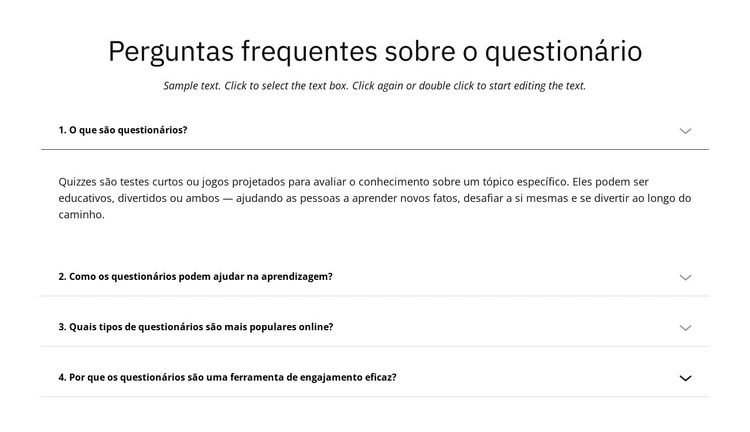Open "Quais tipos de questionários são mais populares online?"
Viewport: 750px width, 432px height.
pyautogui.click(x=200, y=327)
